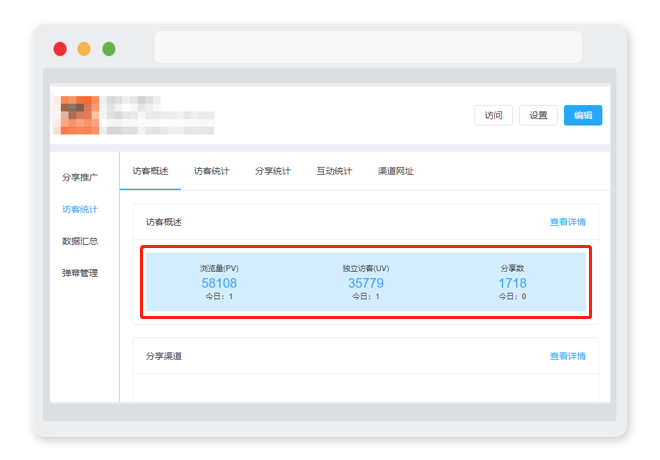
Task: Open 设置 settings button
Action: point(538,115)
